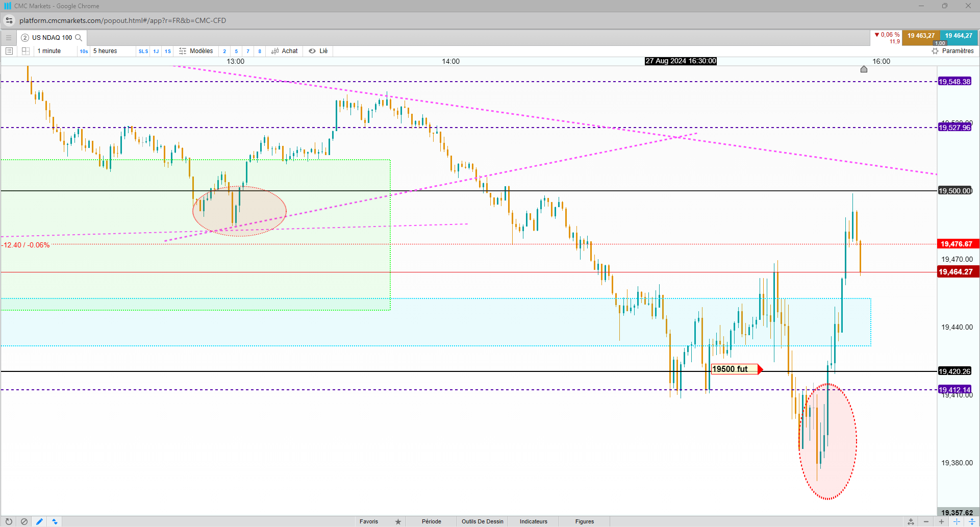Open the hamburger menu beside US NDAQ 100

[9, 38]
